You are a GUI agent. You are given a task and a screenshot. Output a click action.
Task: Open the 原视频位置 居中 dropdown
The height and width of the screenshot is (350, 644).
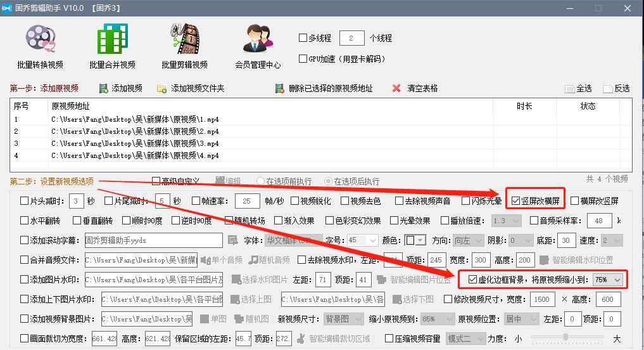(521, 319)
